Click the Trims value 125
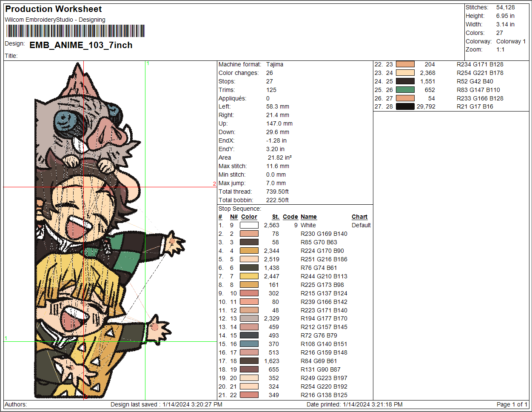The image size is (532, 412). (271, 90)
